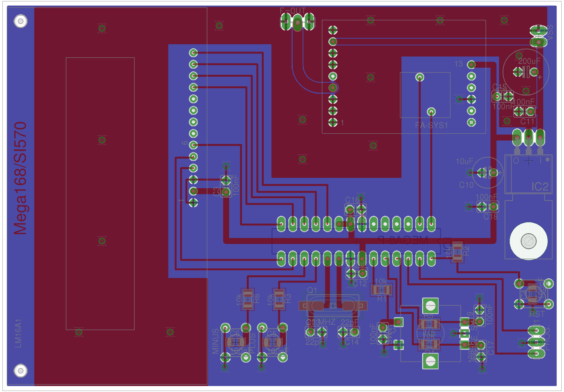
Task: Select the C18 capacitor label
Action: (x=490, y=217)
